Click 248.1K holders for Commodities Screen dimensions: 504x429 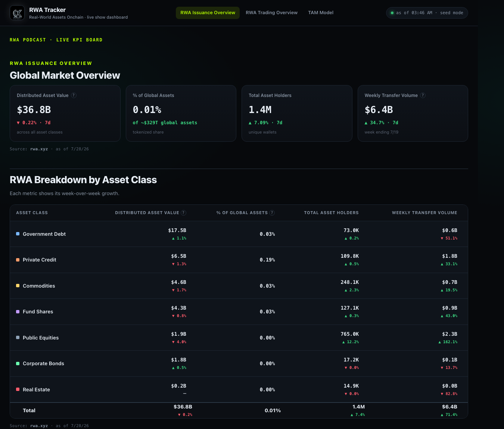point(350,282)
